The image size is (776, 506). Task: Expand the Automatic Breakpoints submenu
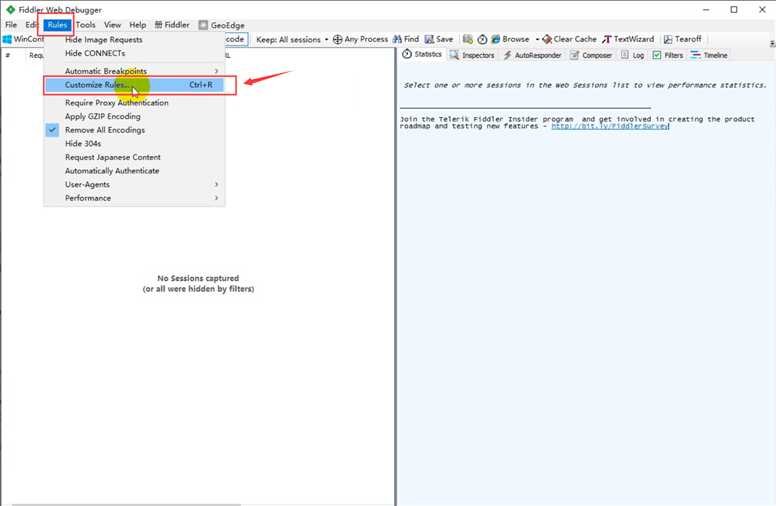(x=134, y=71)
